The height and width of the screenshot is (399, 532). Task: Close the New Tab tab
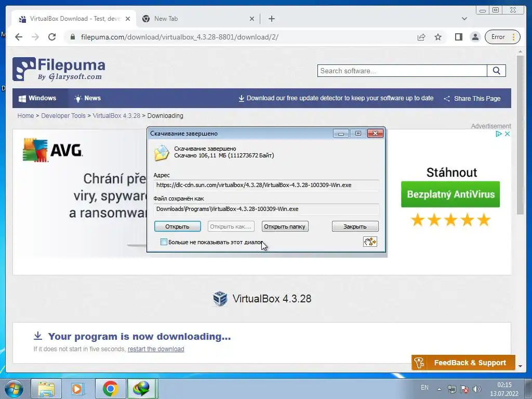coord(252,19)
